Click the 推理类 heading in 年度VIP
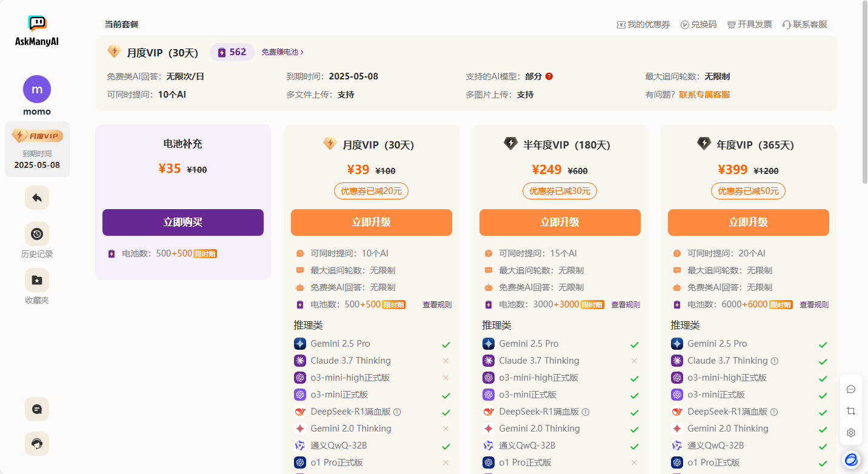Screen dimensions: 868x474 685,325
